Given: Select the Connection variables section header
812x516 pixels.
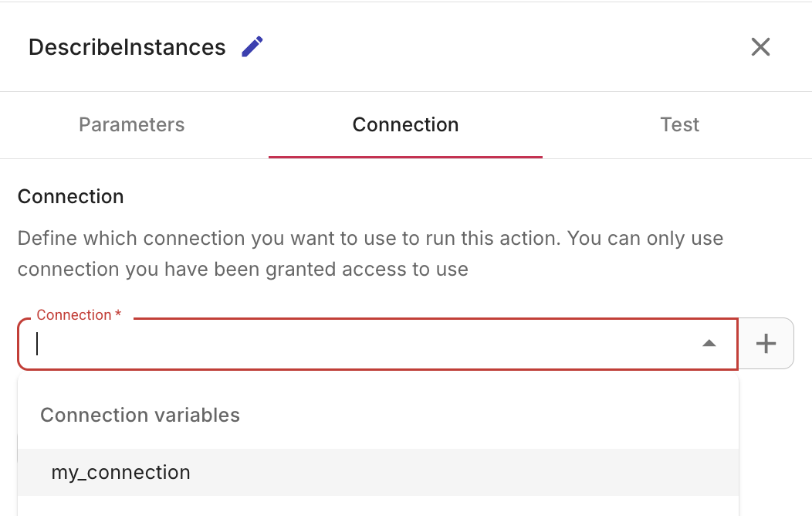Looking at the screenshot, I should pos(140,415).
